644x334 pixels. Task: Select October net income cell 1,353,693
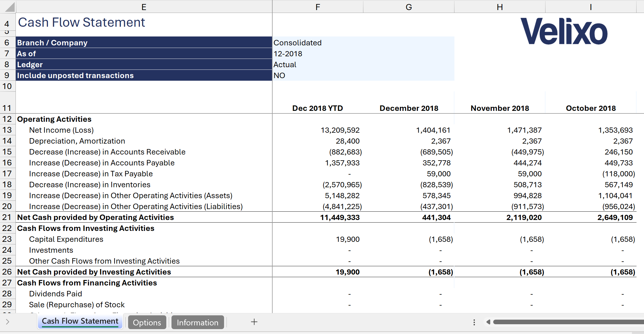coord(591,130)
